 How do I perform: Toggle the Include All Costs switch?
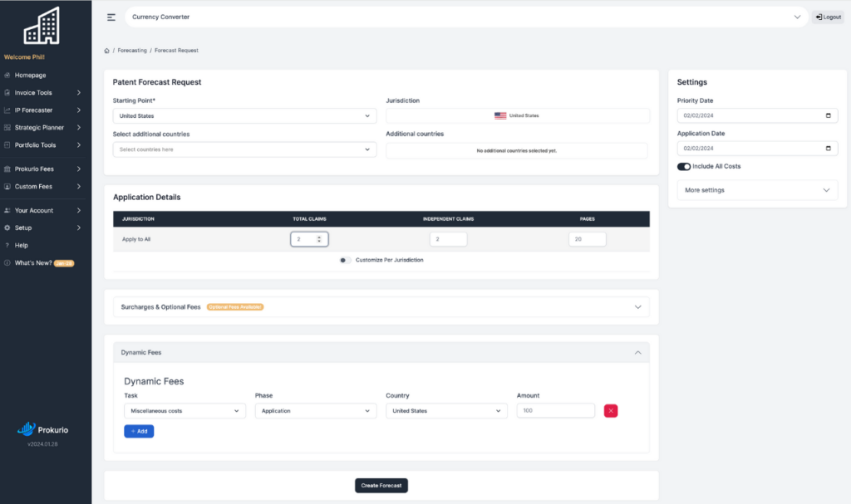tap(684, 167)
